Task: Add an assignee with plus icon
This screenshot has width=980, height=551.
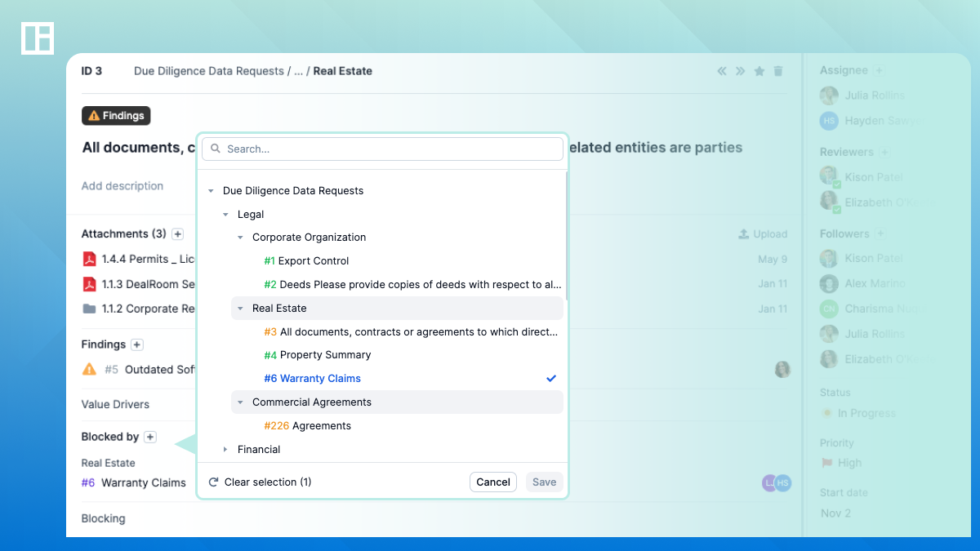Action: (x=880, y=71)
